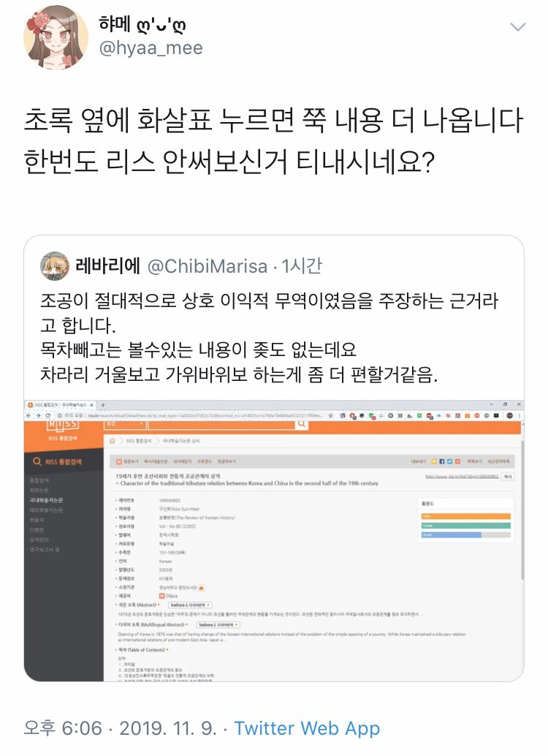Select 국내학술지논문 in the left sidebar
This screenshot has width=548, height=756.
point(46,500)
